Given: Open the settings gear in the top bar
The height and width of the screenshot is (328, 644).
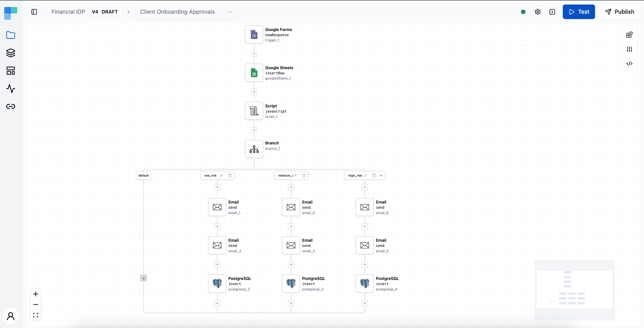Looking at the screenshot, I should [x=538, y=12].
